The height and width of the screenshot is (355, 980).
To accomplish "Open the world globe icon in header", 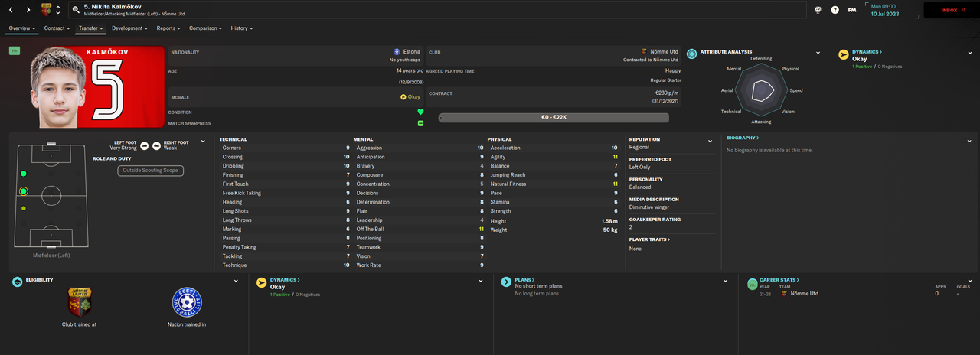I will coord(818,10).
